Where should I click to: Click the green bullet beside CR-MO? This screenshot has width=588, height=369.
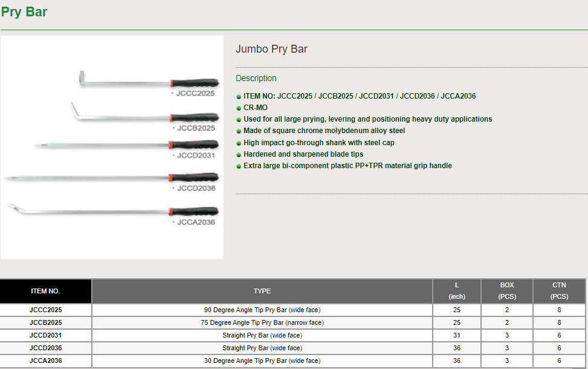[x=239, y=108]
